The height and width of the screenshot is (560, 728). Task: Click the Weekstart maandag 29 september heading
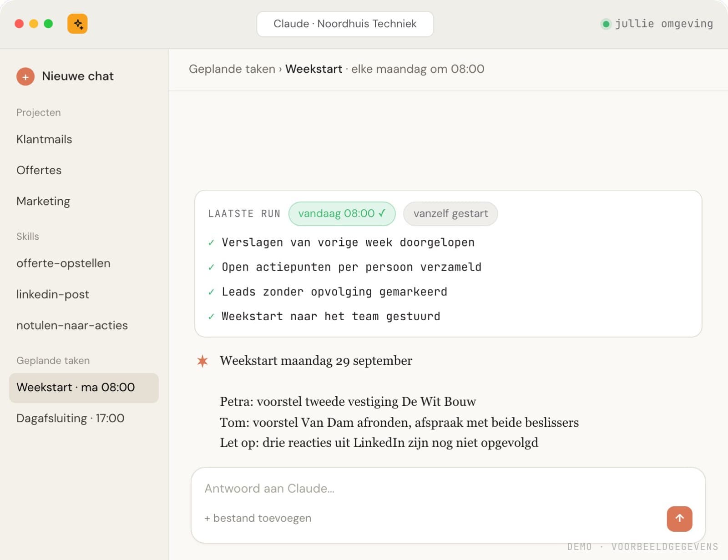point(316,361)
